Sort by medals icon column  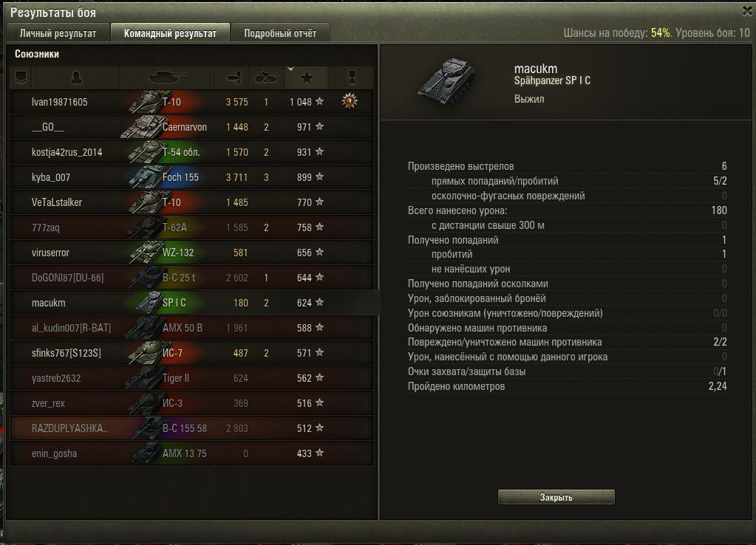[x=352, y=78]
